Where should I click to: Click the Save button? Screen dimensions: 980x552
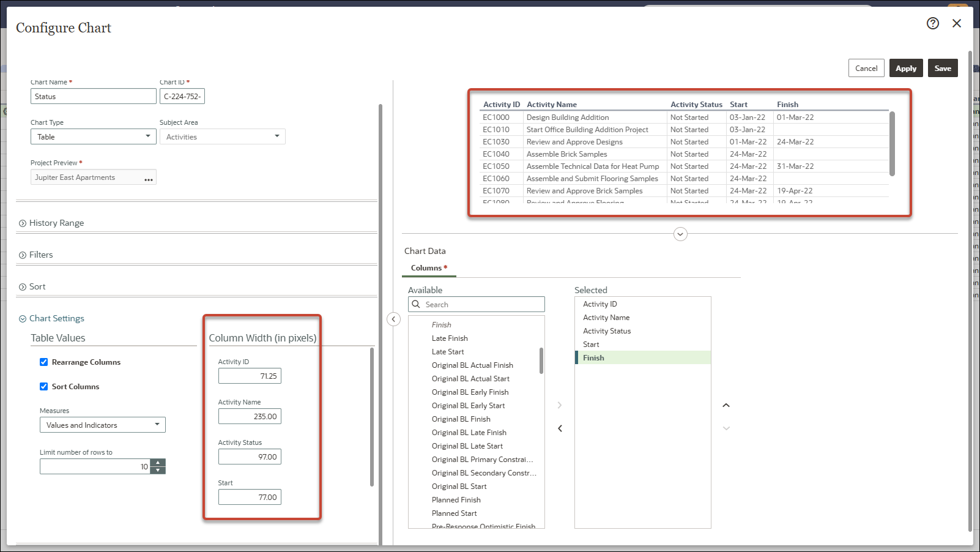point(943,68)
